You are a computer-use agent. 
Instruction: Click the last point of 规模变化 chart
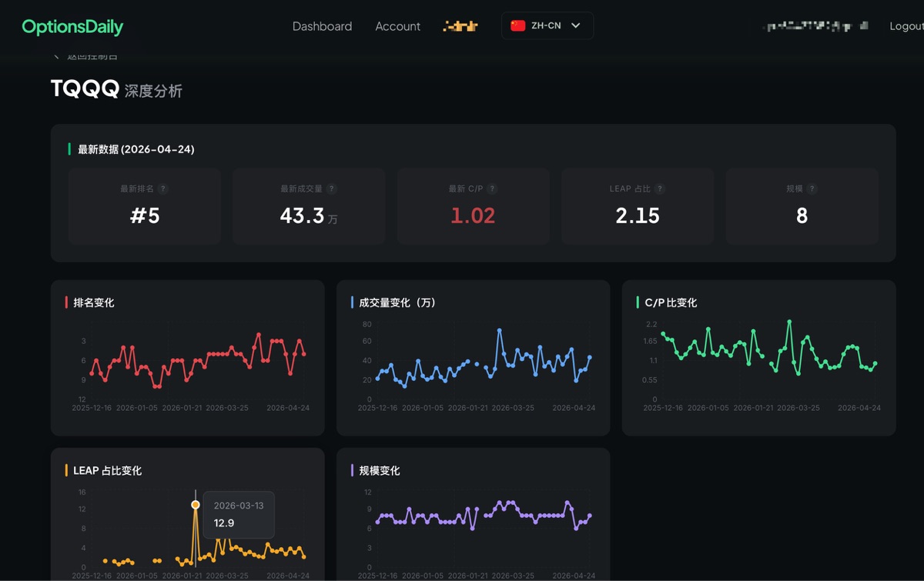tap(590, 516)
